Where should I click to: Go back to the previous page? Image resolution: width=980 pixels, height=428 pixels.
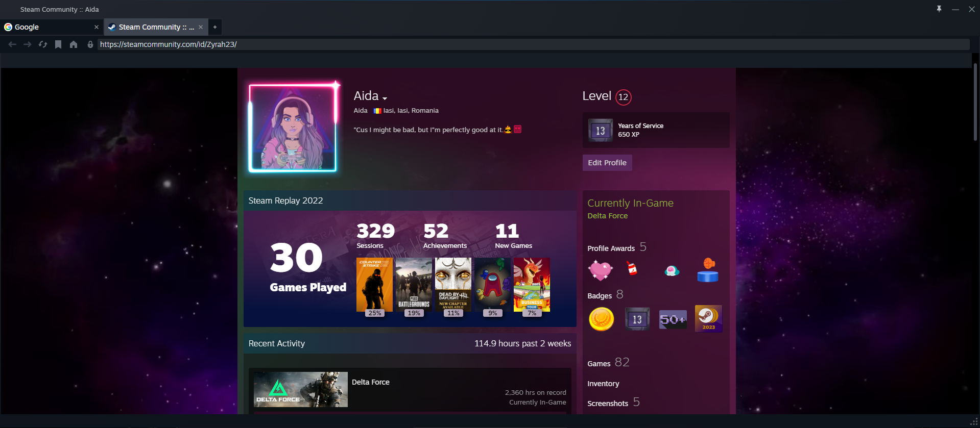click(12, 44)
